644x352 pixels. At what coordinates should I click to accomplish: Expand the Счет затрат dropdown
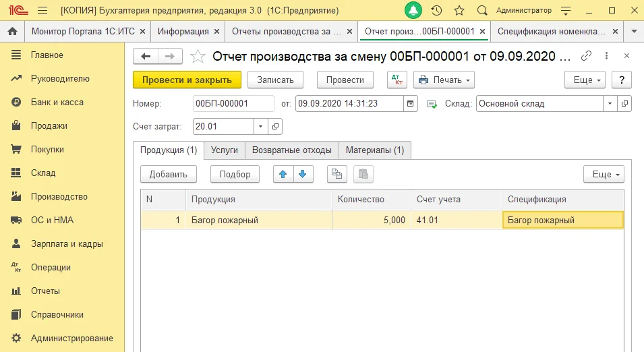pos(260,127)
